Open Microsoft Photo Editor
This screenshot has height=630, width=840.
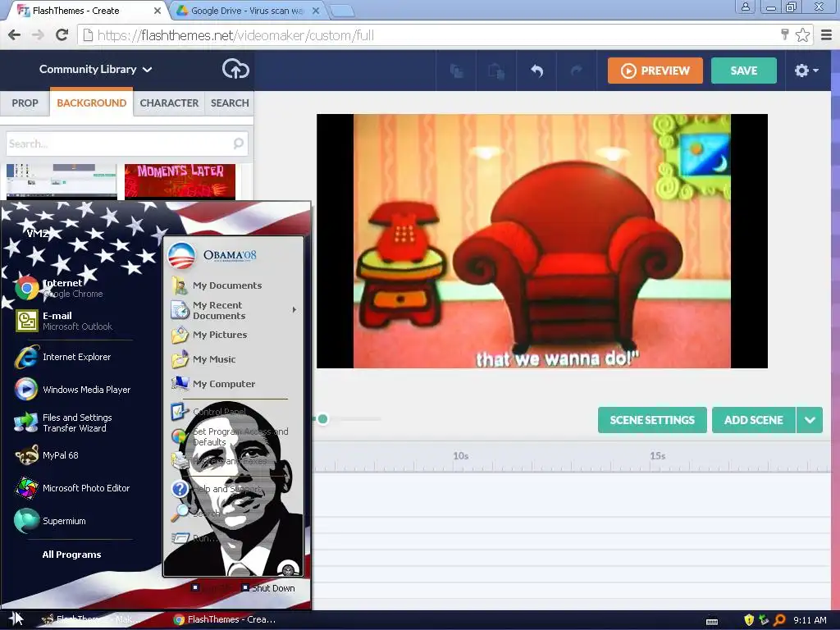(72, 488)
